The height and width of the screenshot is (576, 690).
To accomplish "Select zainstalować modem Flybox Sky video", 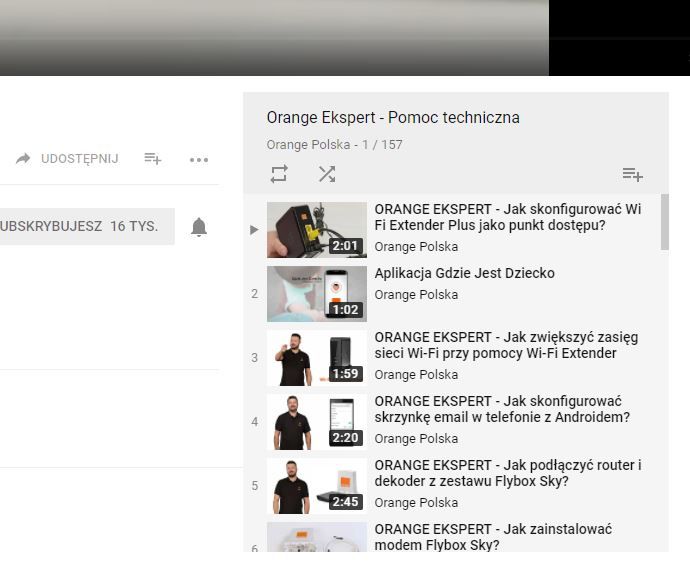I will (x=493, y=536).
